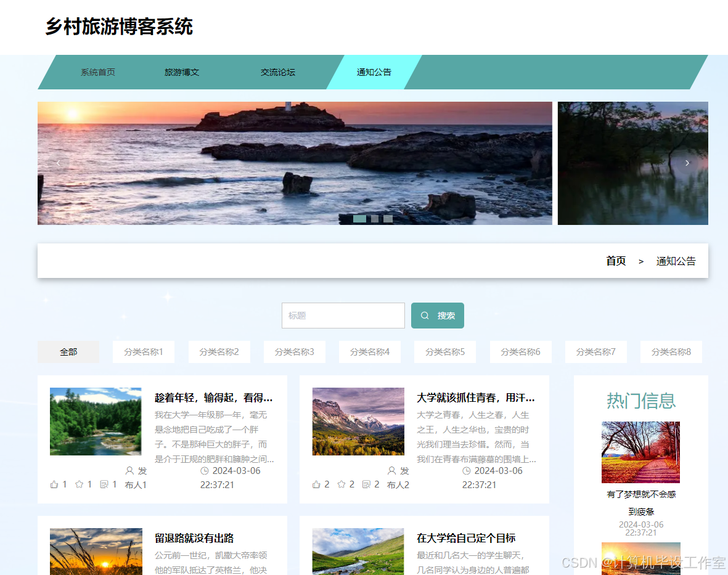Click the magnifier icon in search button
The image size is (728, 575).
coord(424,316)
